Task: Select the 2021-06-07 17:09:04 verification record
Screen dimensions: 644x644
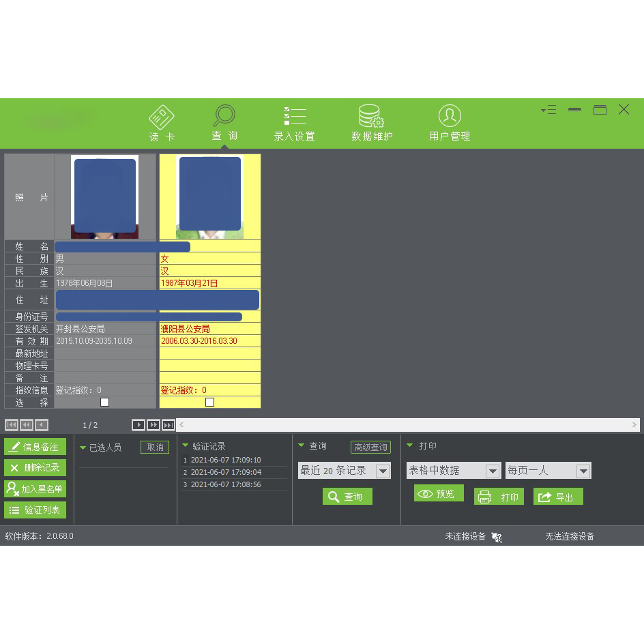Action: 225,472
